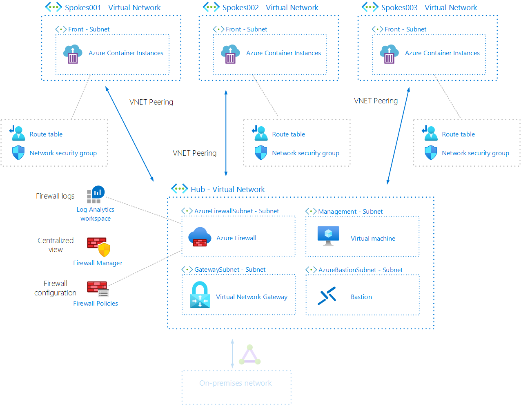
Task: Select the 'Firewall configuration' caption
Action: tap(56, 288)
